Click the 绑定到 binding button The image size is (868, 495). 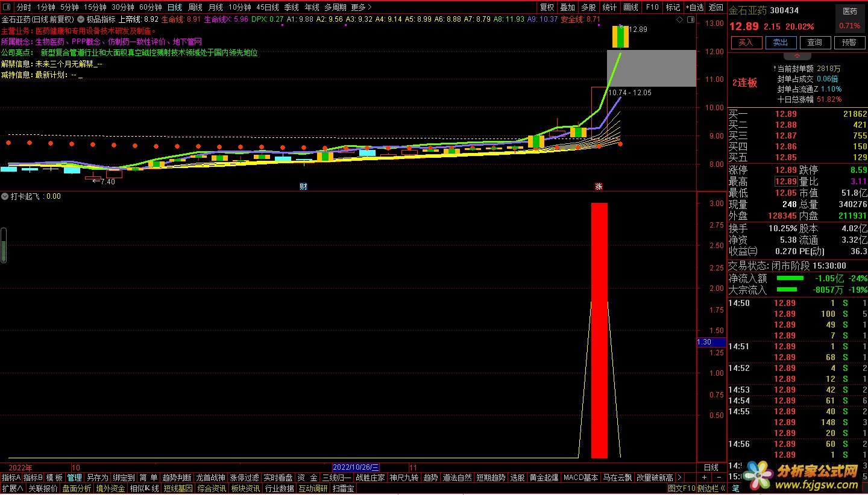click(x=124, y=478)
